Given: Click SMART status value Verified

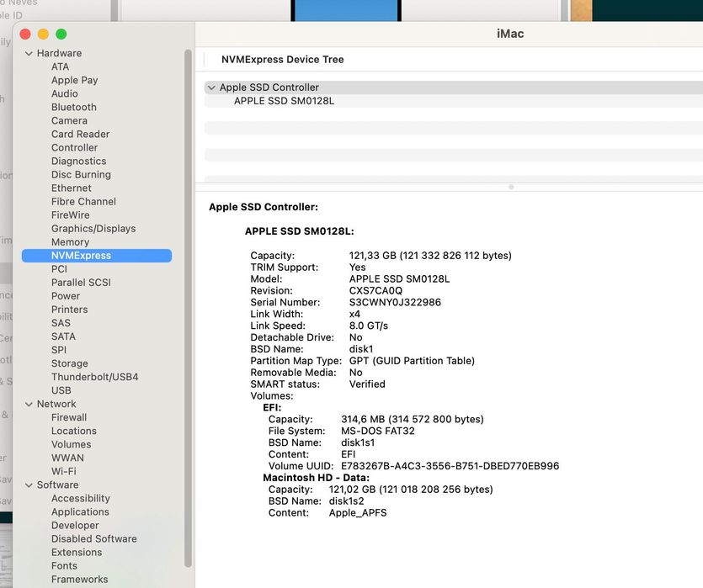Looking at the screenshot, I should [x=367, y=384].
